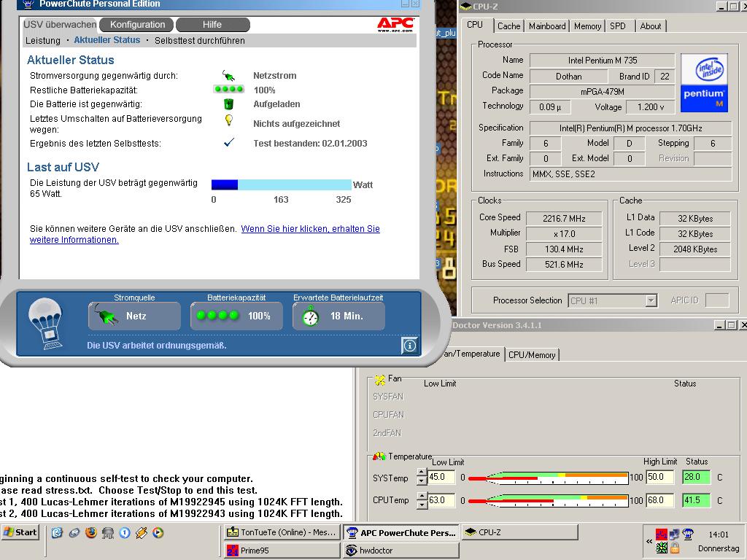The width and height of the screenshot is (747, 560).
Task: Click the Start button
Action: pos(20,532)
